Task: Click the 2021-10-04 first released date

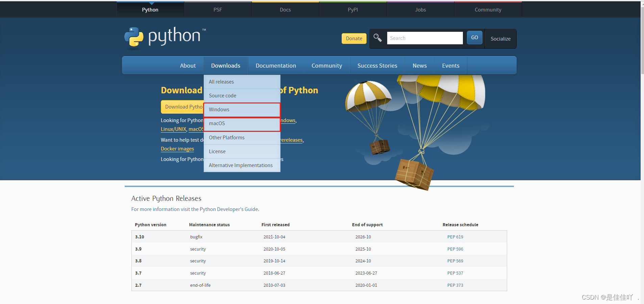Action: [274, 237]
